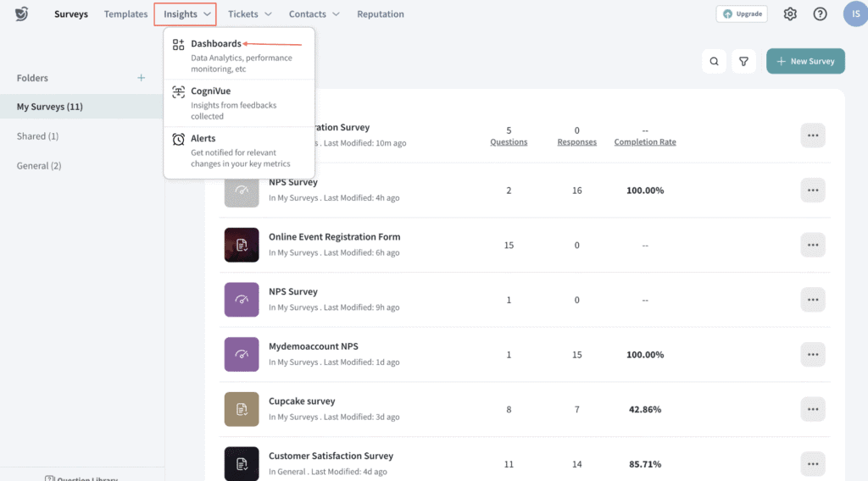Screen dimensions: 868x481
Task: Select Dashboards from the Insights menu
Action: (216, 44)
